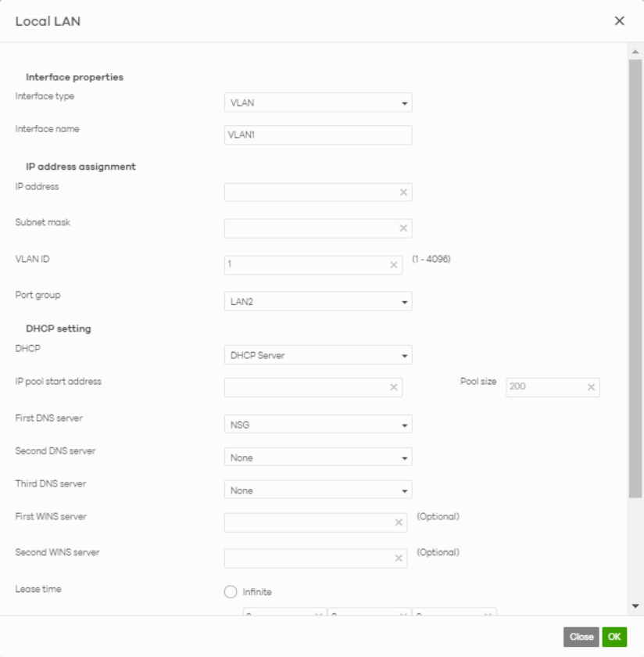The width and height of the screenshot is (644, 657).
Task: Close the Local LAN dialog via X
Action: tap(619, 21)
